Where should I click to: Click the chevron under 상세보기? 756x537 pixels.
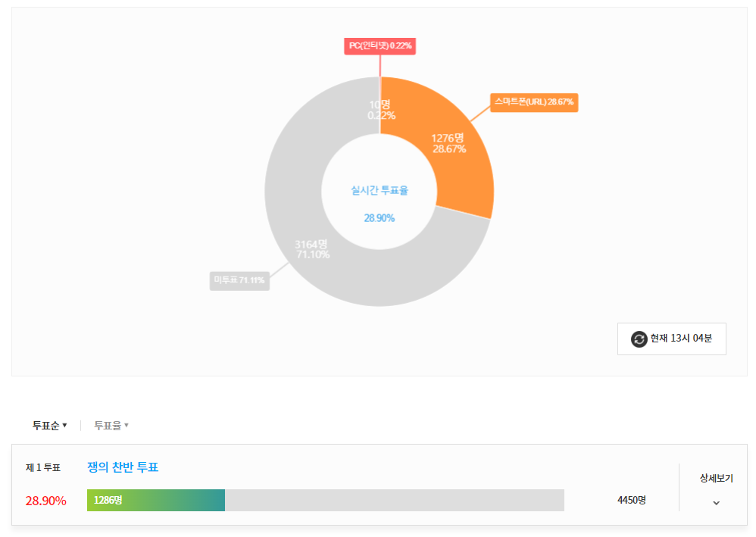click(x=717, y=502)
